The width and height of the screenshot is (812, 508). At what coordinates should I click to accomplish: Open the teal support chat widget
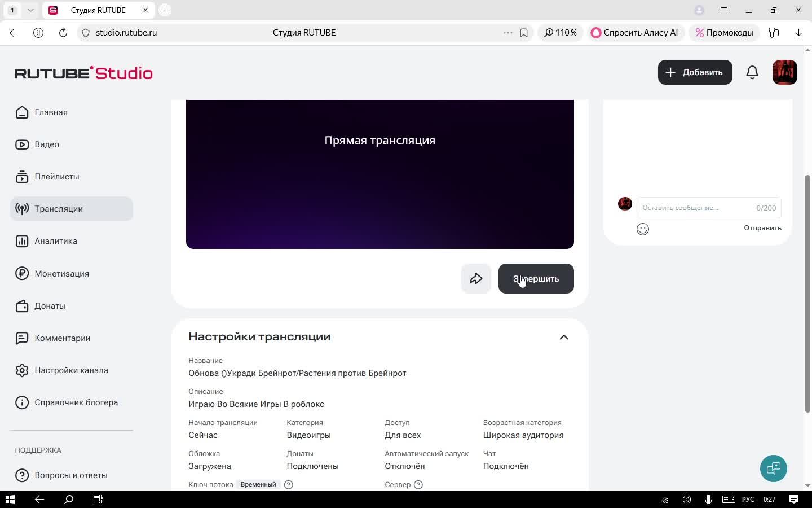point(773,468)
